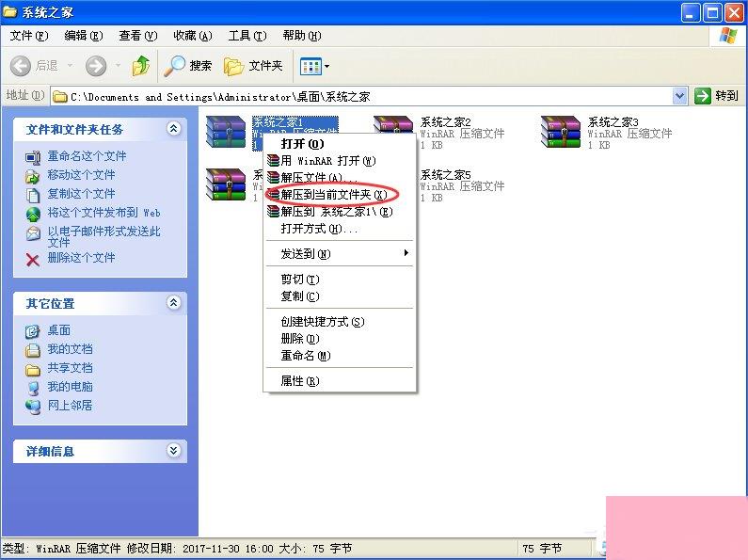Click the Forward arrow button
Image resolution: width=748 pixels, height=560 pixels.
point(96,66)
